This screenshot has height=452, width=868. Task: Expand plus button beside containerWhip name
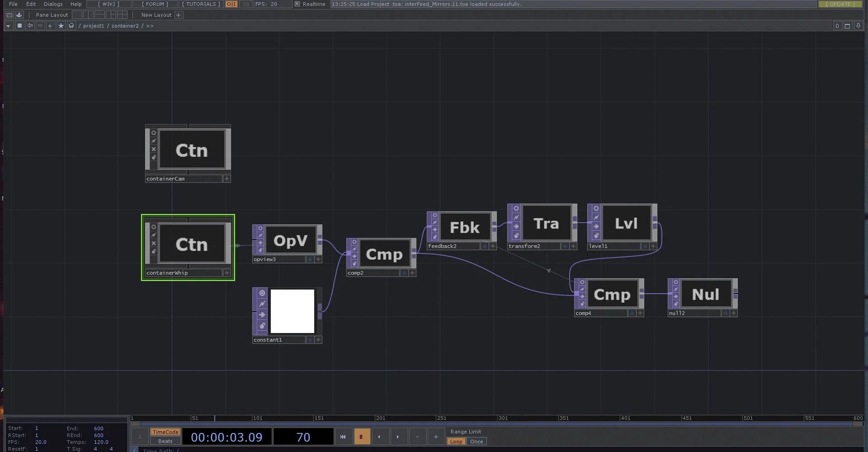tap(227, 273)
